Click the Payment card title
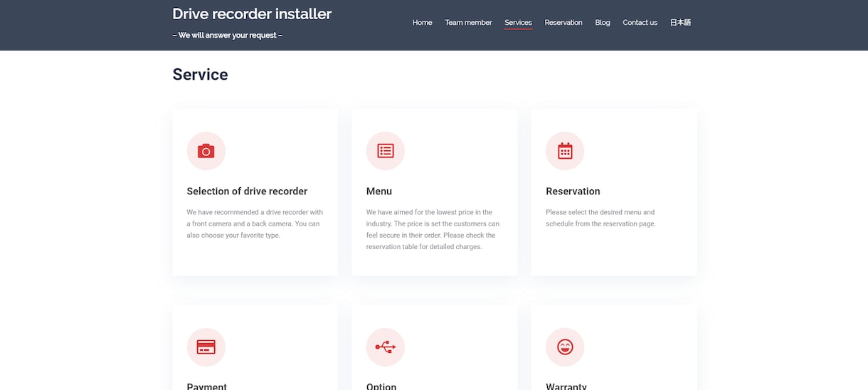The width and height of the screenshot is (868, 390). [206, 386]
